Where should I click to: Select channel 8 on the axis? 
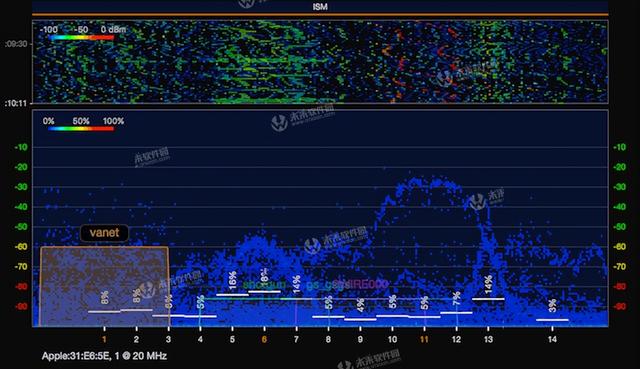328,340
